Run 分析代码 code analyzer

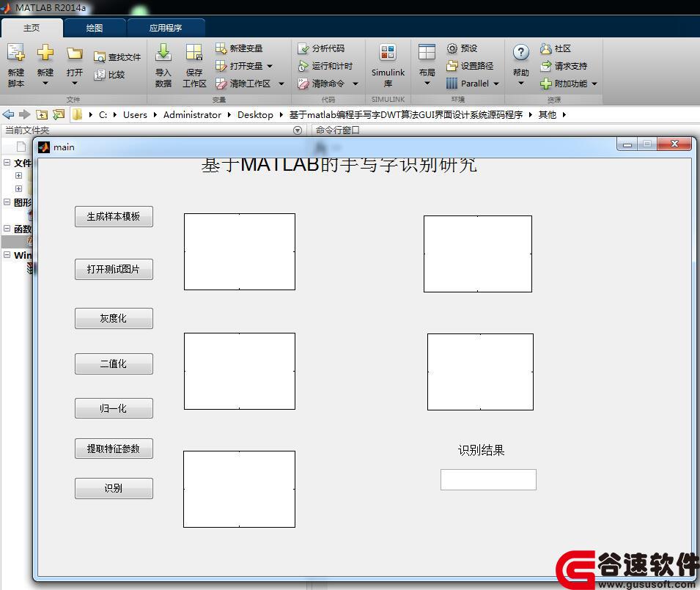tap(321, 48)
